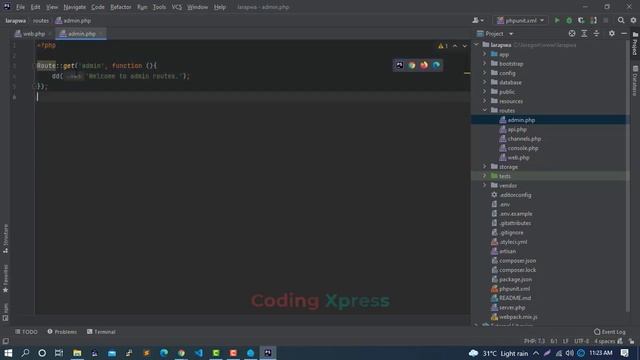Viewport: 640px width, 360px height.
Task: Click routes in the breadcrumb bar
Action: [41, 20]
